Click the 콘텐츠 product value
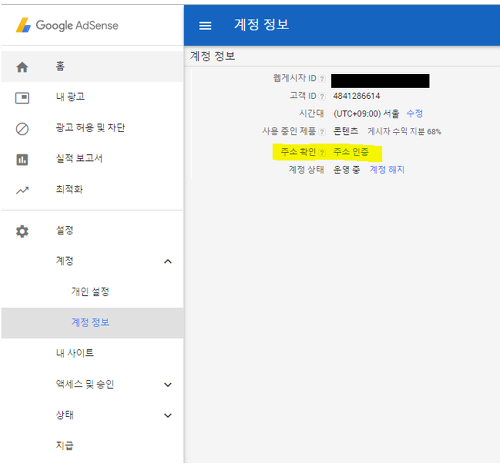This screenshot has height=466, width=500. 346,131
